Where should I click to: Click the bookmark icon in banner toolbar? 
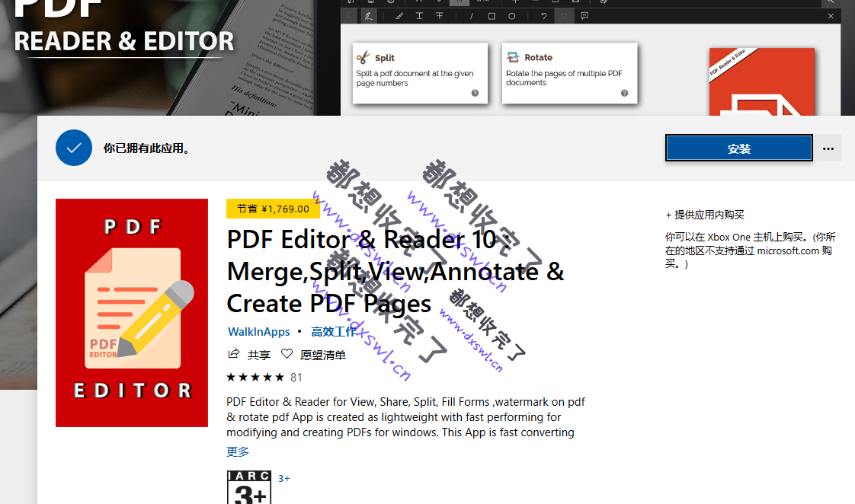click(349, 16)
